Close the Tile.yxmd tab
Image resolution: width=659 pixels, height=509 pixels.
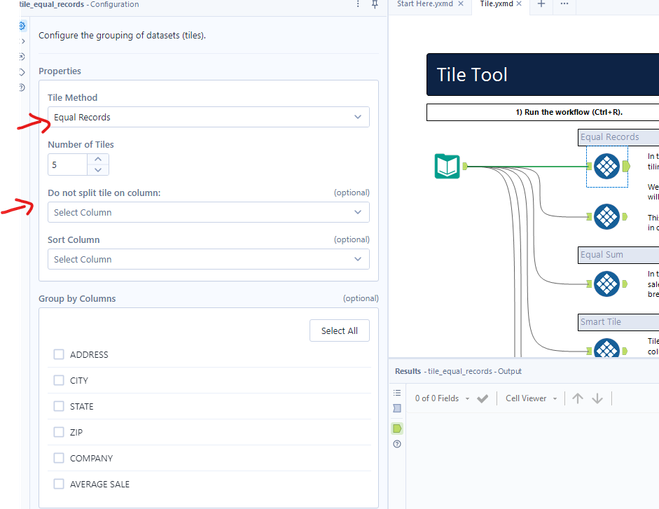click(519, 4)
